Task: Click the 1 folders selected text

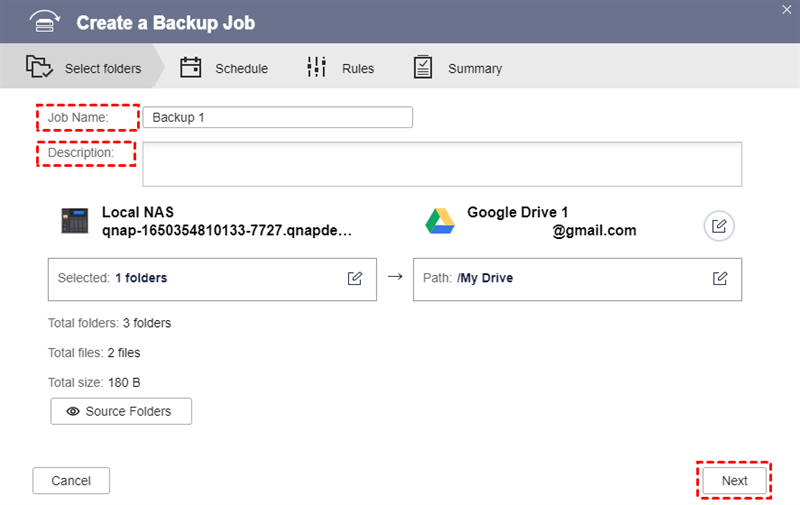Action: (141, 278)
